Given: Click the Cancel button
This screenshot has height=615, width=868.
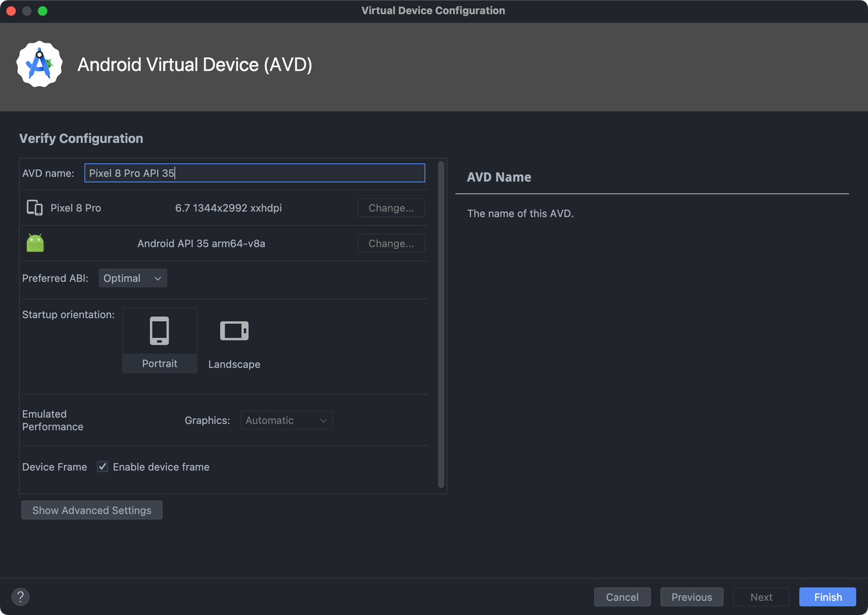Looking at the screenshot, I should (622, 597).
